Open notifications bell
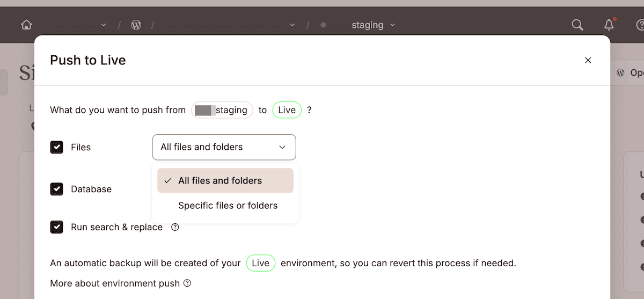The image size is (644, 299). click(609, 25)
